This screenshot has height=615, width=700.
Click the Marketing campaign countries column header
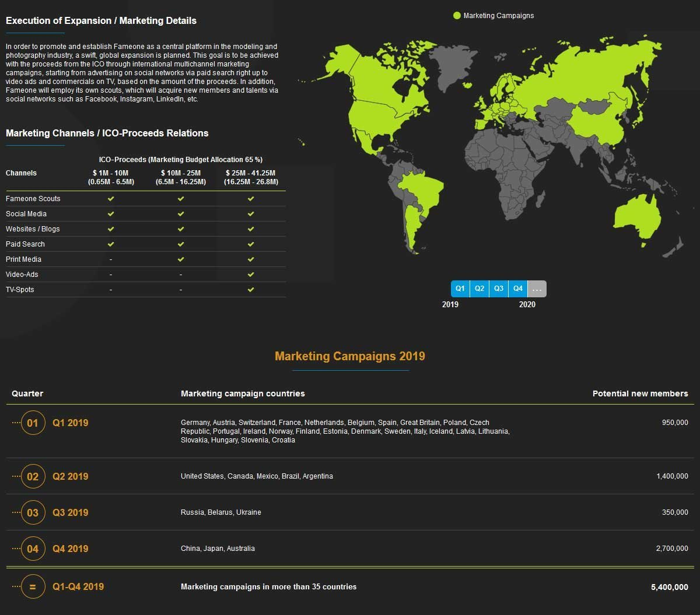[243, 393]
